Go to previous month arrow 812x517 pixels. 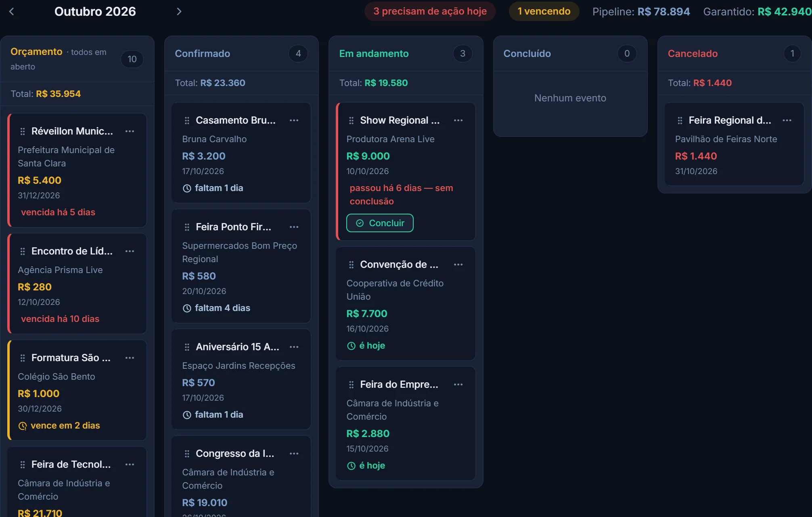tap(12, 11)
